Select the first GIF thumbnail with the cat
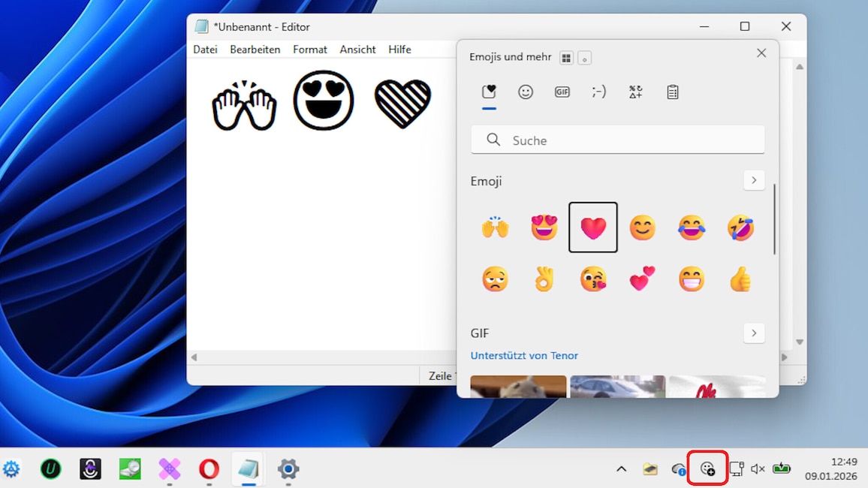Image resolution: width=868 pixels, height=488 pixels. click(x=518, y=387)
